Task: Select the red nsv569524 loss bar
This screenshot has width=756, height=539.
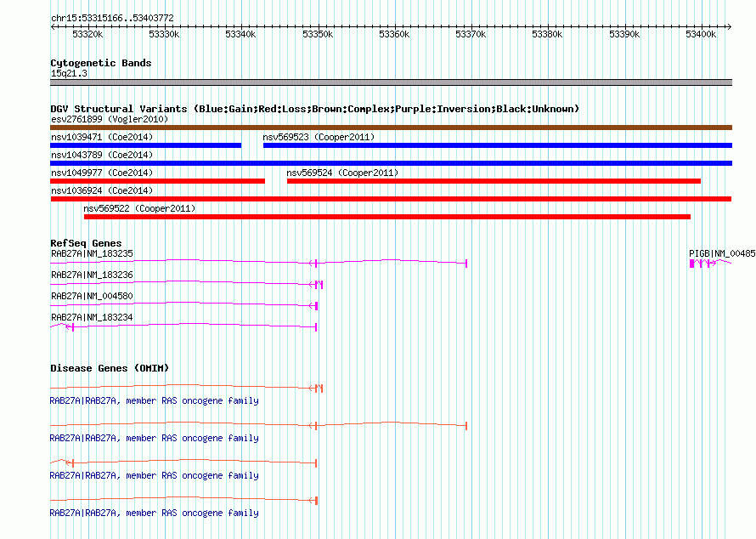Action: (x=494, y=181)
